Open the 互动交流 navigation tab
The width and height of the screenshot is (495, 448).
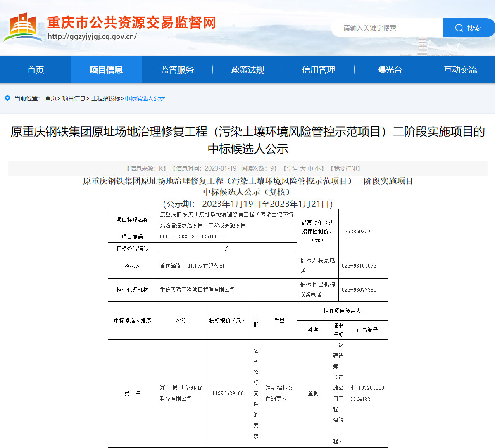460,70
